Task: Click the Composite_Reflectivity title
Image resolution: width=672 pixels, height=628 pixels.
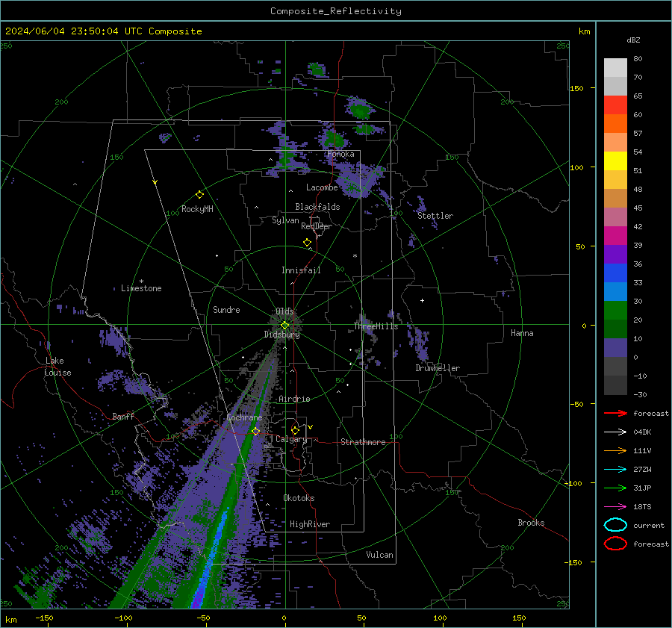Action: point(336,11)
